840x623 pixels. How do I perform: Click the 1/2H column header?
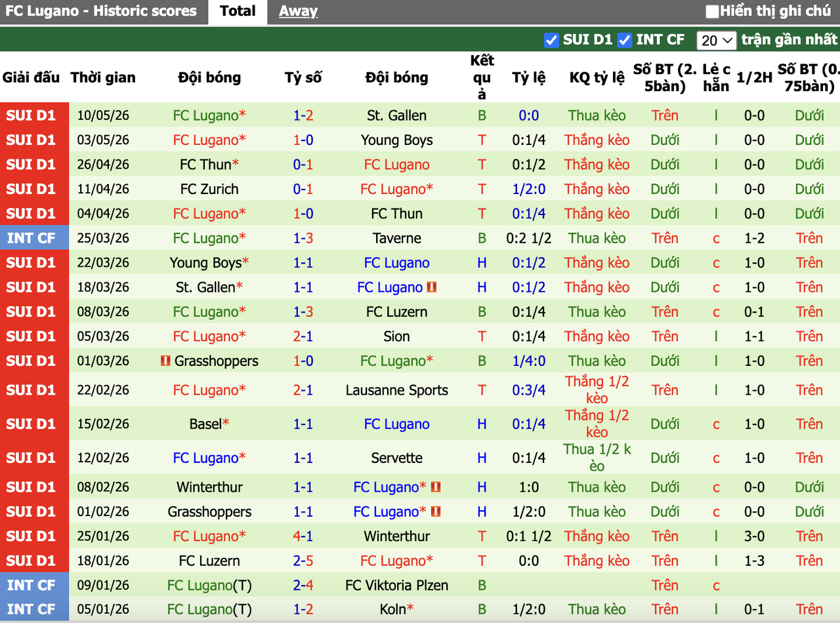click(x=754, y=77)
